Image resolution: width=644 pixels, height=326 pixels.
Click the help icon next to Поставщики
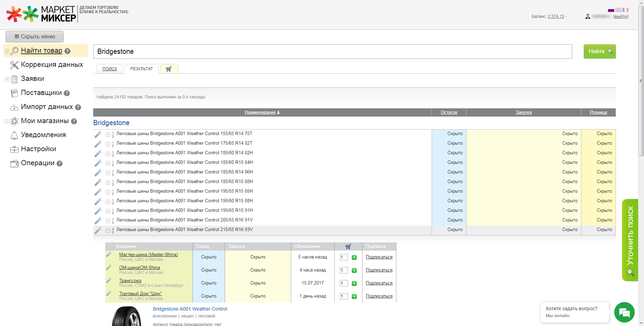[x=67, y=93]
